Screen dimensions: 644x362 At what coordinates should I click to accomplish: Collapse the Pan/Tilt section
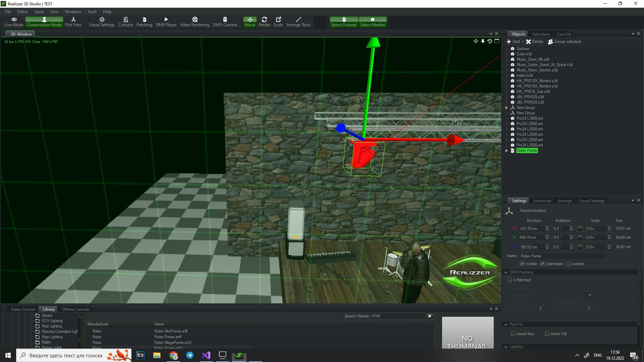pyautogui.click(x=506, y=324)
